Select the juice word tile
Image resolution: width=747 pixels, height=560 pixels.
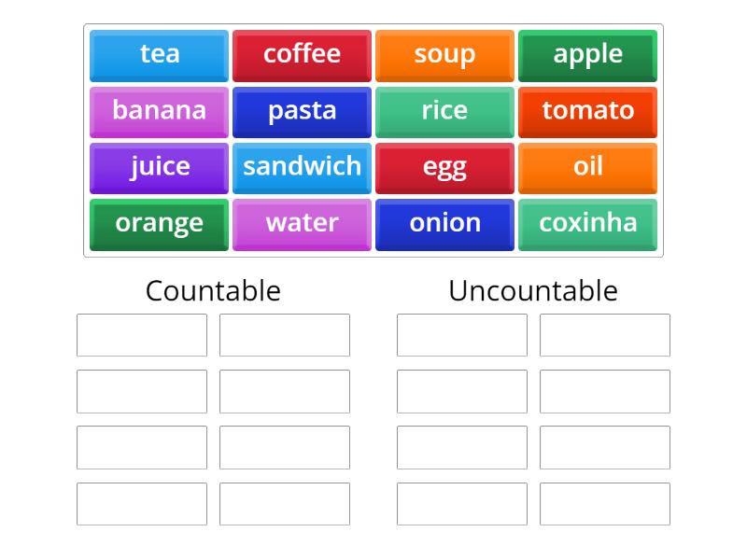pos(158,167)
